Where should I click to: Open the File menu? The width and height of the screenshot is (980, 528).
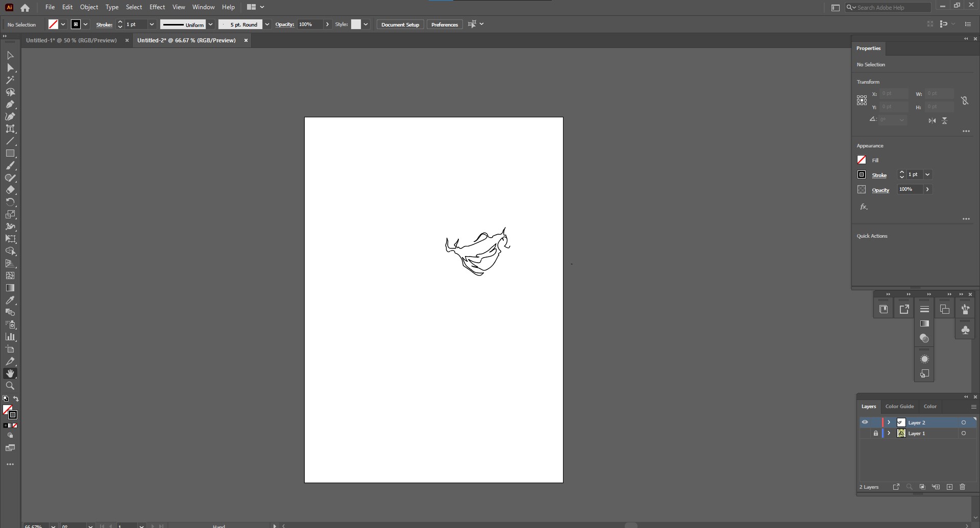tap(50, 7)
